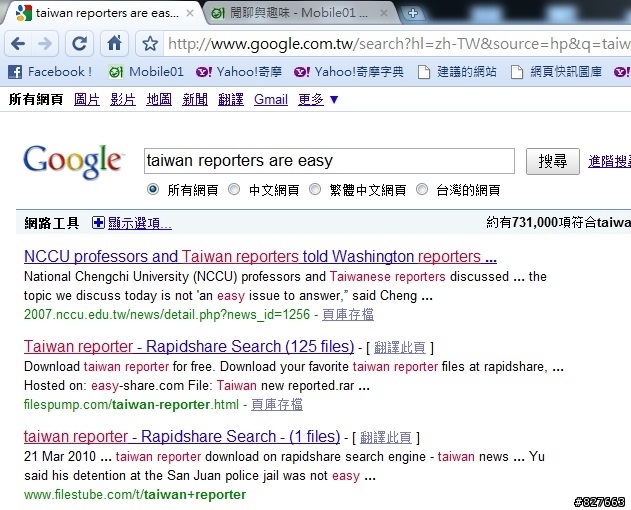Select the 'taiwan reporters are eas...' tab
The height and width of the screenshot is (510, 631).
(x=103, y=13)
